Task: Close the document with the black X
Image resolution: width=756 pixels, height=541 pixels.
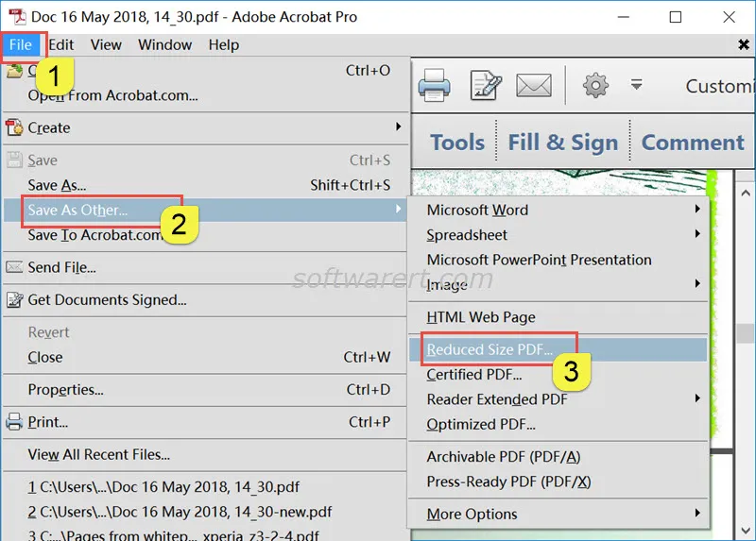Action: [x=743, y=44]
